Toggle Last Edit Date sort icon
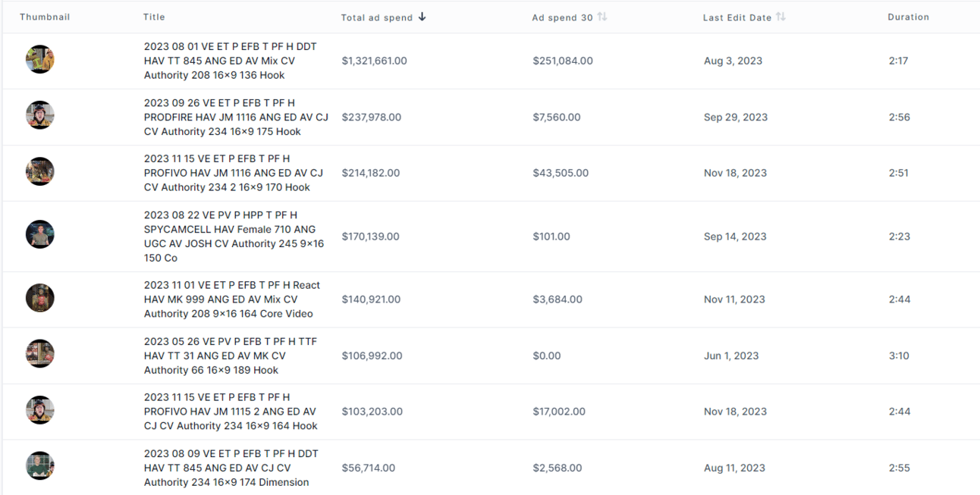This screenshot has width=980, height=495. point(781,17)
